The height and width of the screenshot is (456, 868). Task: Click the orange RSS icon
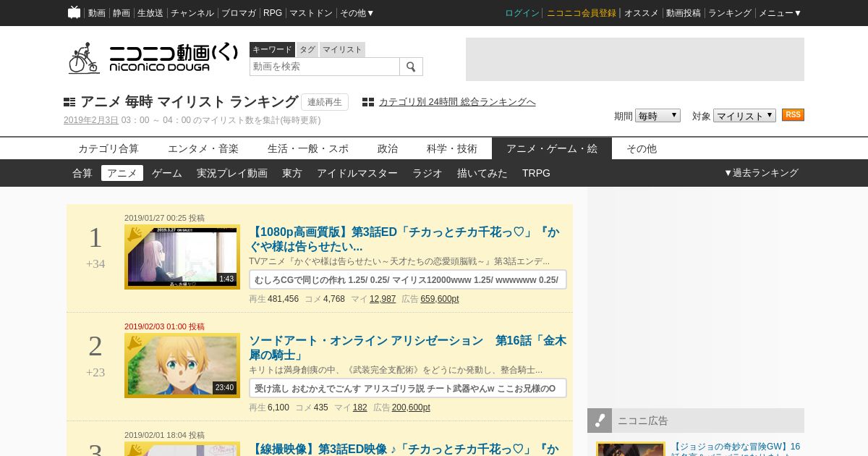click(x=793, y=115)
